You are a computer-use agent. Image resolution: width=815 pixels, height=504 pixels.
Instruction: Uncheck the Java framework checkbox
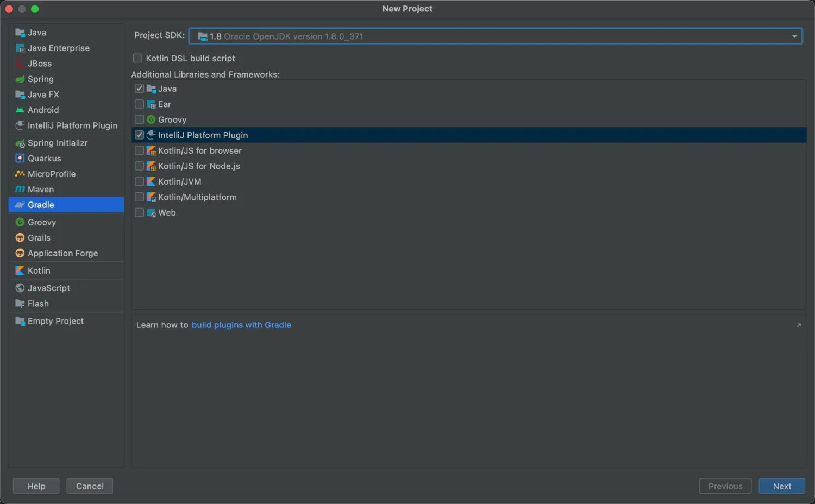click(140, 89)
